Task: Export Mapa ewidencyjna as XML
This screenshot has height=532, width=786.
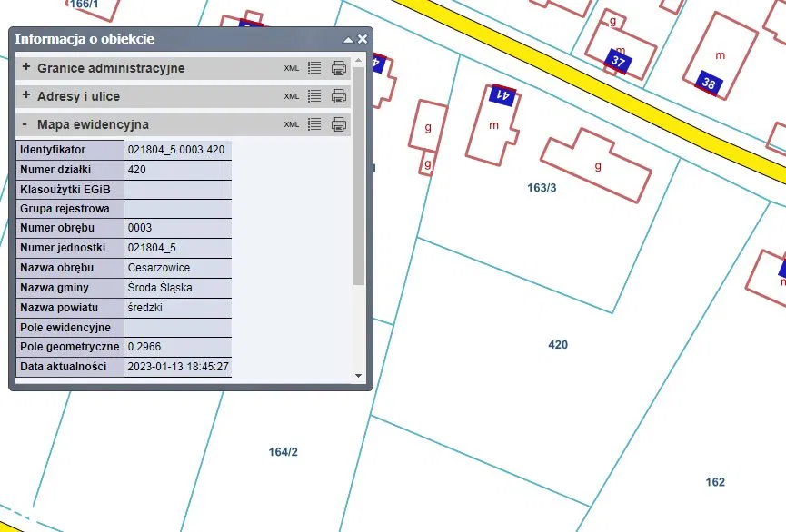Action: 291,124
